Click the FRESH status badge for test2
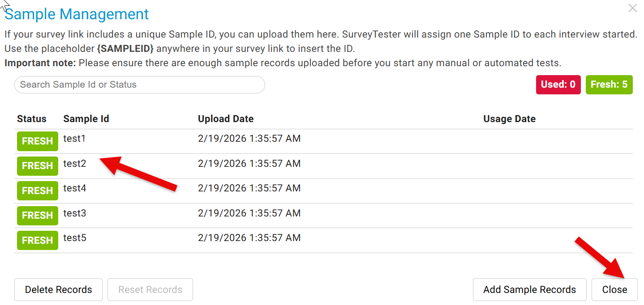This screenshot has height=305, width=644. click(x=37, y=166)
